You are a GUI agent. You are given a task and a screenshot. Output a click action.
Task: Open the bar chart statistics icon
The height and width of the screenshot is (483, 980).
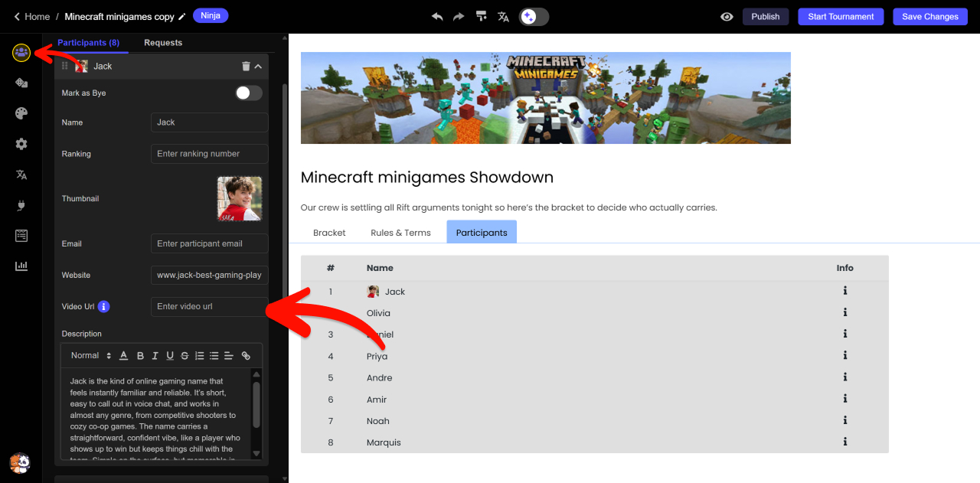[x=21, y=266]
